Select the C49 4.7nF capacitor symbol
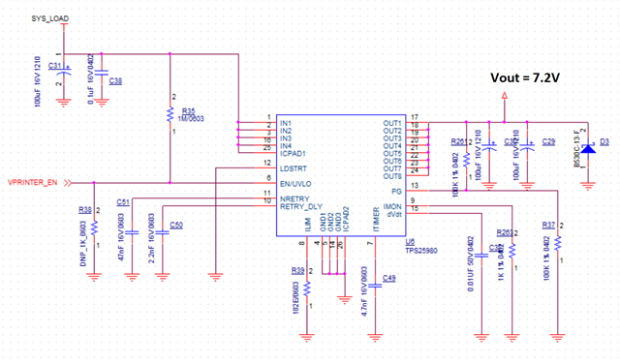Viewport: 620px width, 364px height. [x=375, y=285]
